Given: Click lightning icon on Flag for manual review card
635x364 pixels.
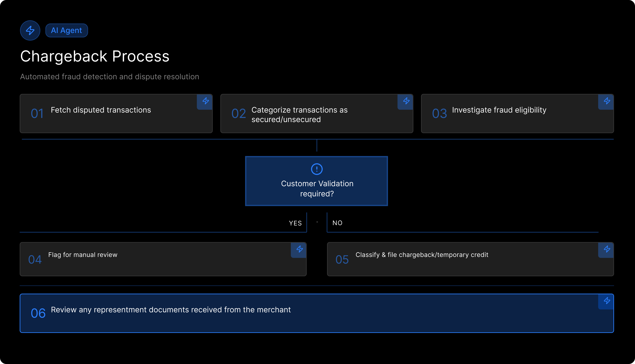Looking at the screenshot, I should [x=299, y=249].
